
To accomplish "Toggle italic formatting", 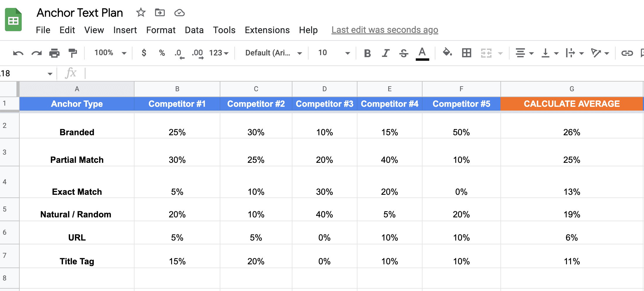I will point(386,53).
